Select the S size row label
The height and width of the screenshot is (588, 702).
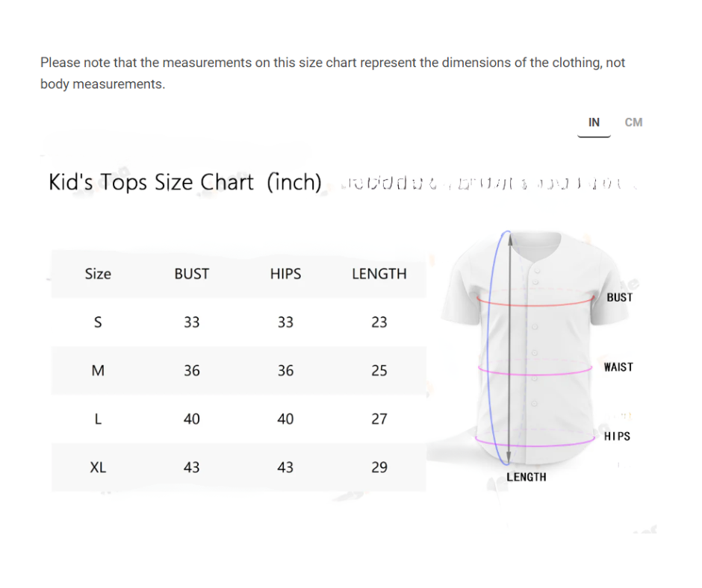[x=98, y=322]
